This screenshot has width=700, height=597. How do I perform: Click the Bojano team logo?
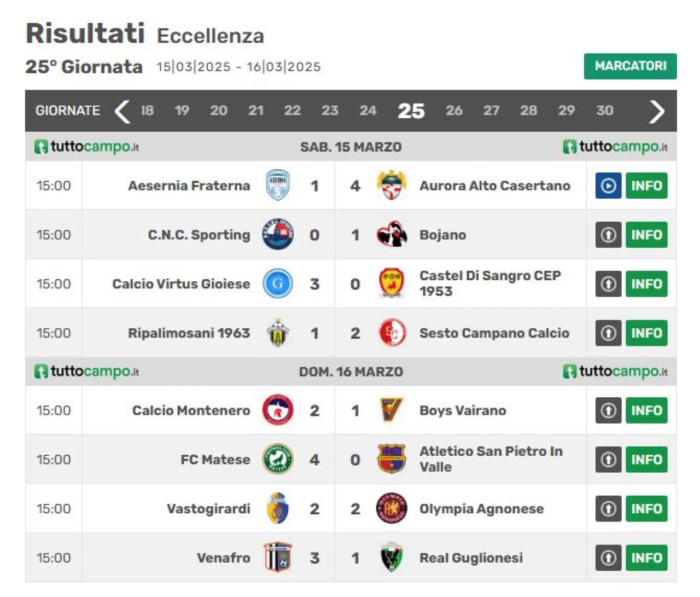tap(392, 235)
